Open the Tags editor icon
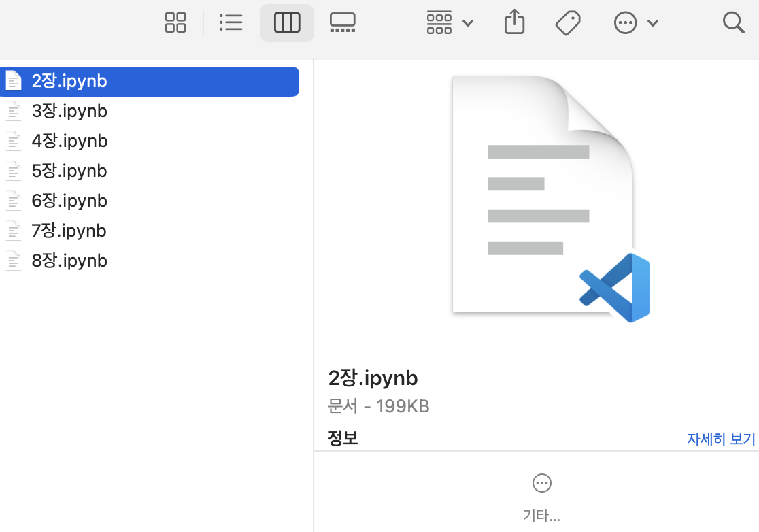This screenshot has height=532, width=759. pyautogui.click(x=568, y=22)
